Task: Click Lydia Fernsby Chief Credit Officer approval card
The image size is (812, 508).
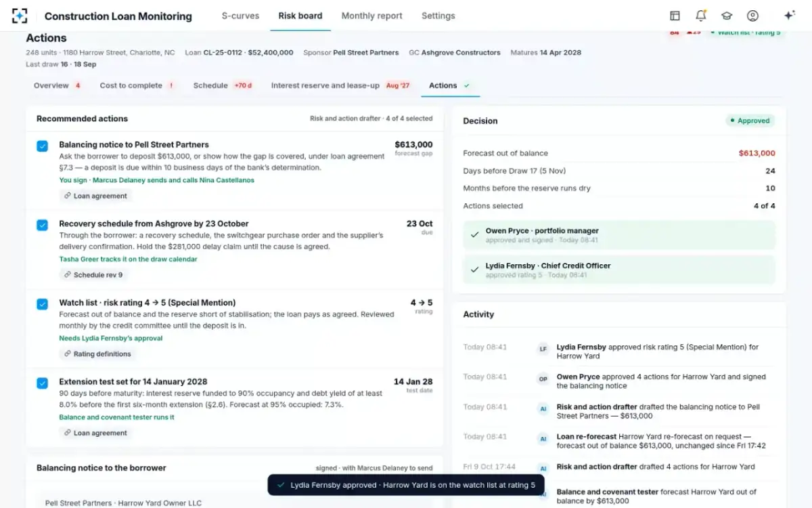Action: click(619, 270)
